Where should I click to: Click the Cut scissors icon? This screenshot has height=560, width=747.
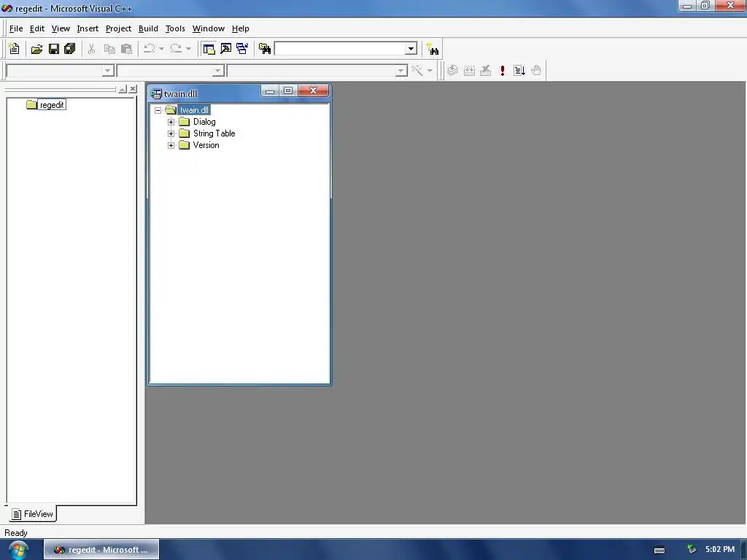(x=91, y=49)
